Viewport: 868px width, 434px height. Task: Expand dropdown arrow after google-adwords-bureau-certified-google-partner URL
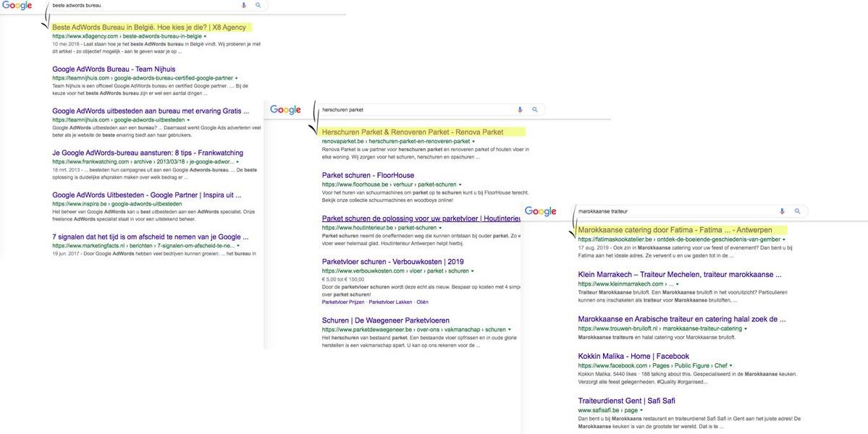(x=237, y=78)
